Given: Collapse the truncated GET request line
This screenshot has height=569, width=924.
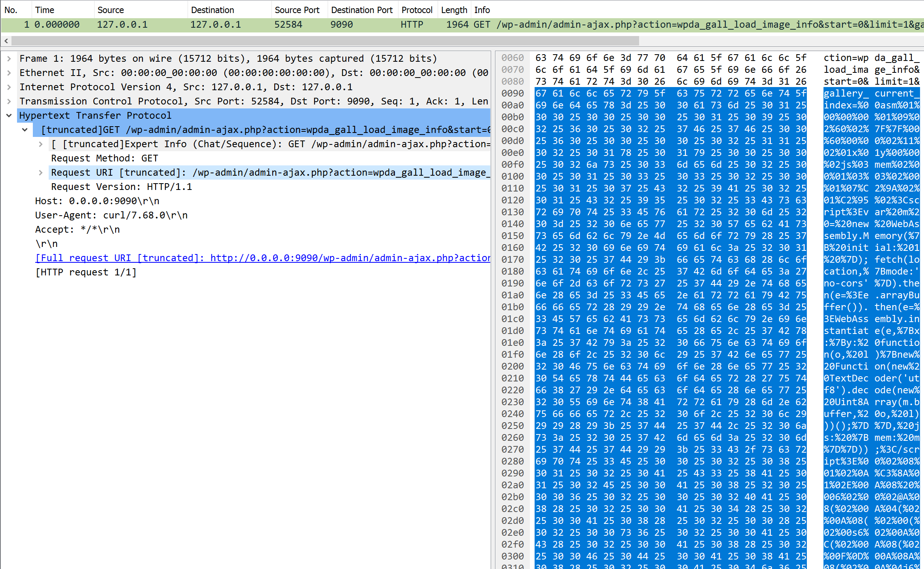Looking at the screenshot, I should pos(25,130).
